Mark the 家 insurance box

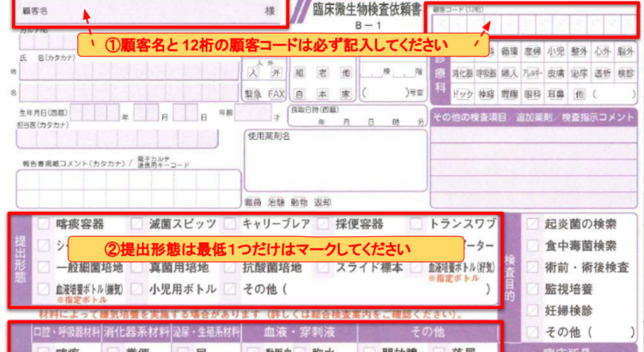coord(346,94)
